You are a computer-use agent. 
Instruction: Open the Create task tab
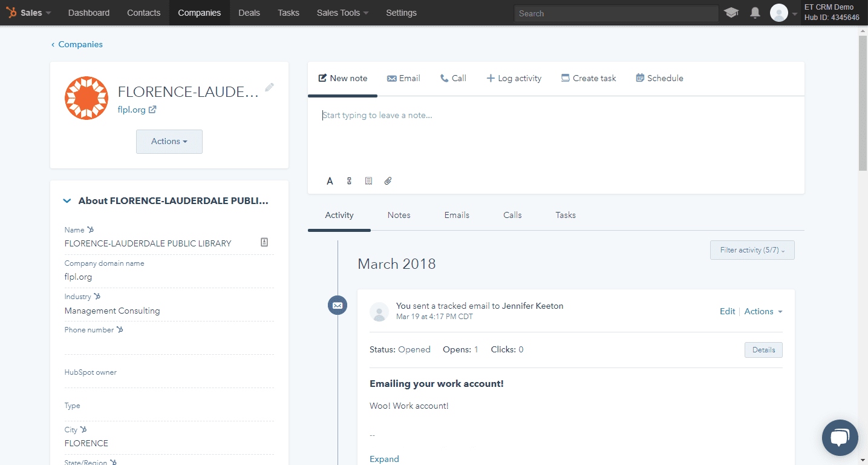click(589, 78)
